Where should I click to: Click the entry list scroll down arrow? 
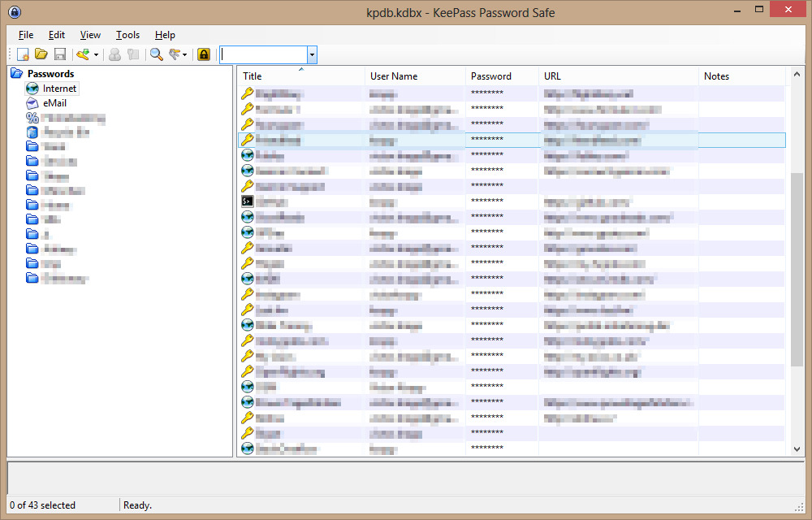click(797, 448)
